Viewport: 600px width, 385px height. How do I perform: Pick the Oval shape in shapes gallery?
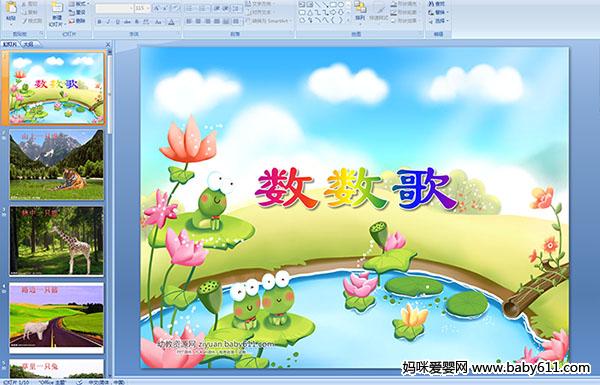click(341, 4)
